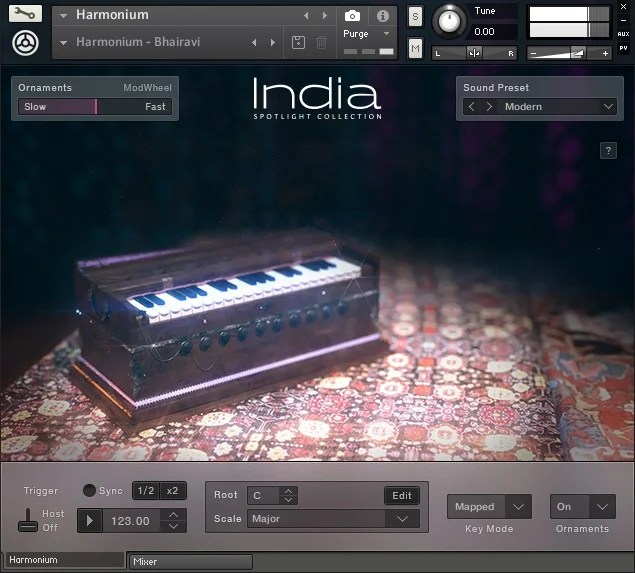Click the 1/2 half-tempo button
Image resolution: width=635 pixels, height=573 pixels.
tap(146, 491)
